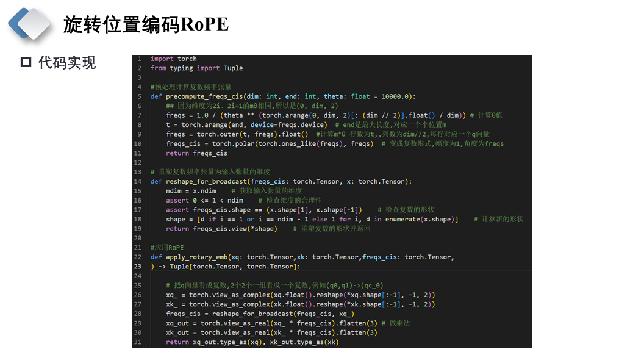Screen dimensions: 644x363
Task: Click the final line 'return xq_out.type_as(xq), xk_out.type_as(xk)'
Action: (252, 342)
